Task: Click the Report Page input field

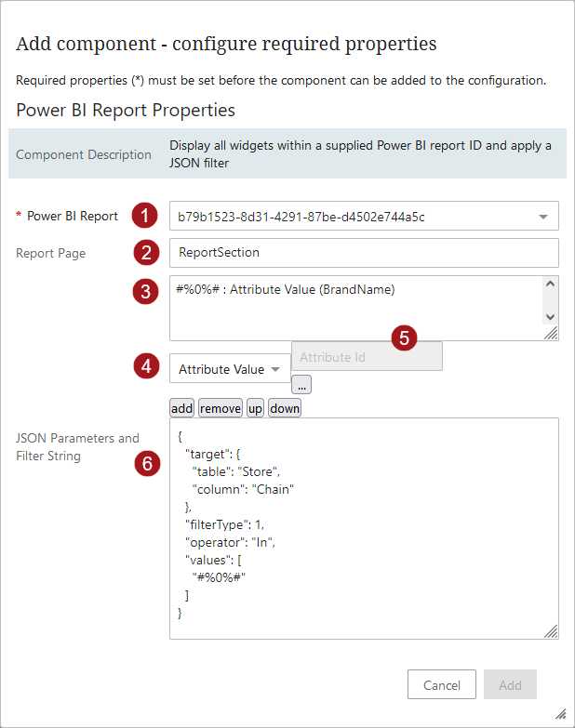Action: 364,253
